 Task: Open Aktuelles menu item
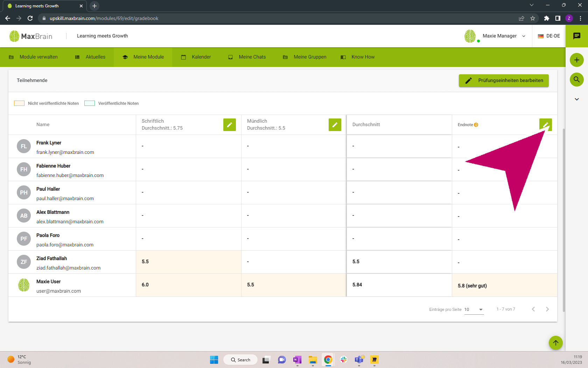pyautogui.click(x=90, y=57)
